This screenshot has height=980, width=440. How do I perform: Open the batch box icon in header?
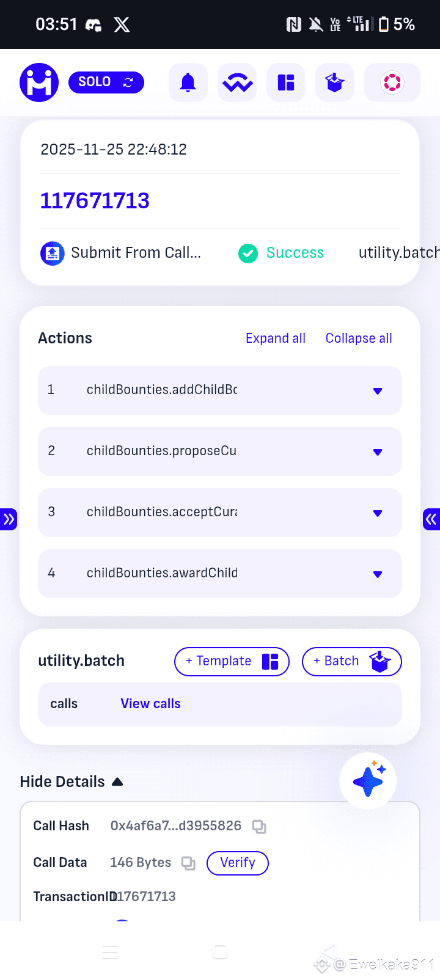tap(335, 82)
